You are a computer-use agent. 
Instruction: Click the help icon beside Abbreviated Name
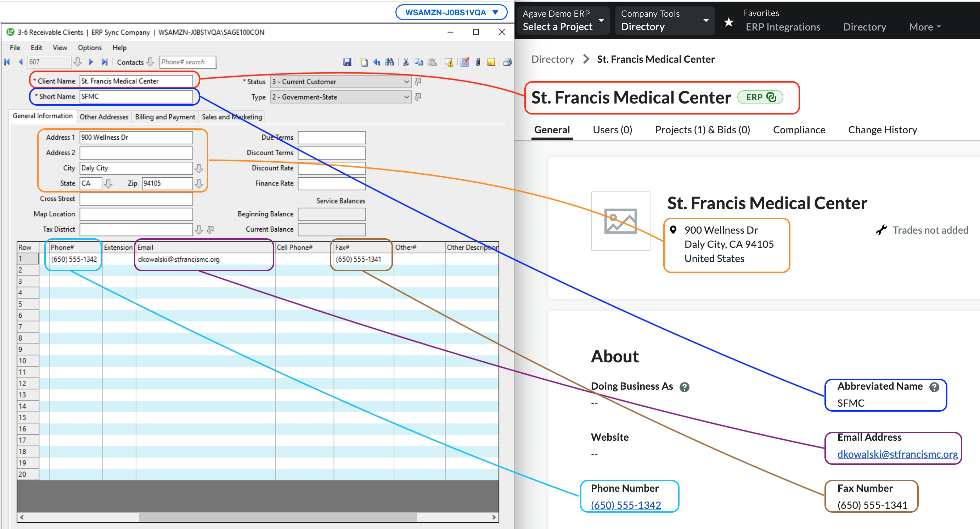(x=934, y=387)
